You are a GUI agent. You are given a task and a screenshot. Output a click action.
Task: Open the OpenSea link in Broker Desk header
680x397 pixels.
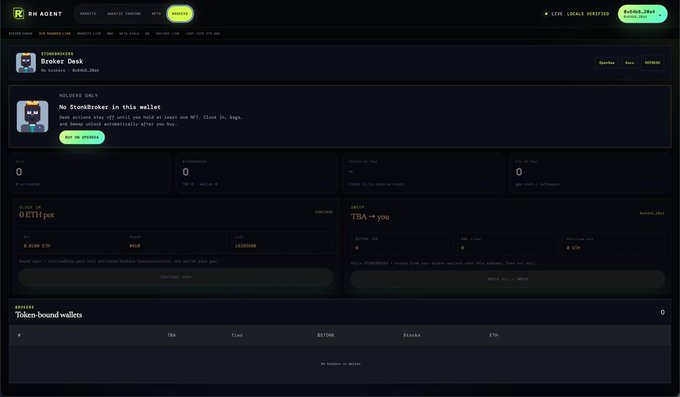pos(607,63)
